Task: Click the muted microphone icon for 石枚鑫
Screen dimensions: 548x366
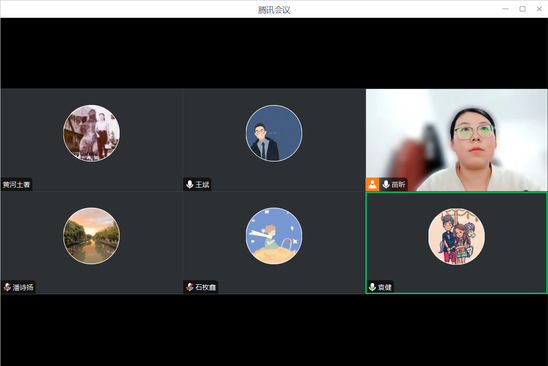Action: [189, 287]
